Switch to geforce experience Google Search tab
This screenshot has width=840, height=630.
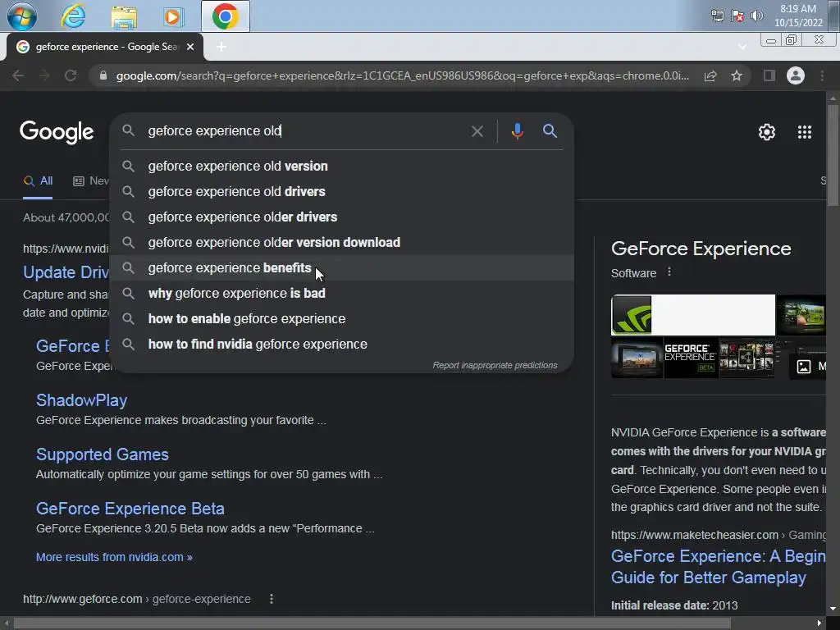105,47
